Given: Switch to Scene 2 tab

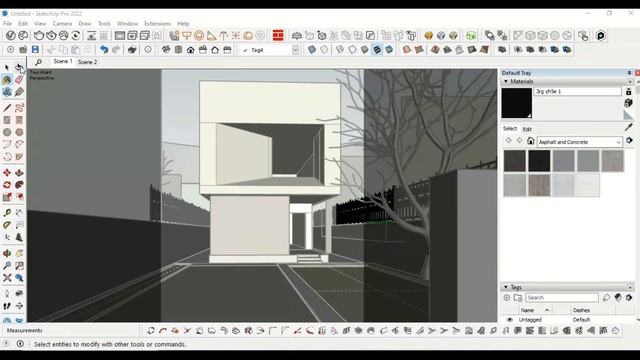Looking at the screenshot, I should pyautogui.click(x=87, y=62).
